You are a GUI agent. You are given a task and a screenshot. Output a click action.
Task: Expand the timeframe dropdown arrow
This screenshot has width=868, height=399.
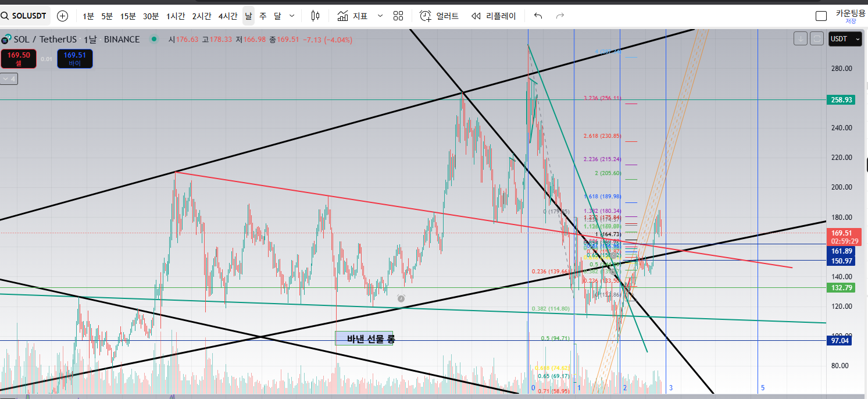(x=292, y=16)
